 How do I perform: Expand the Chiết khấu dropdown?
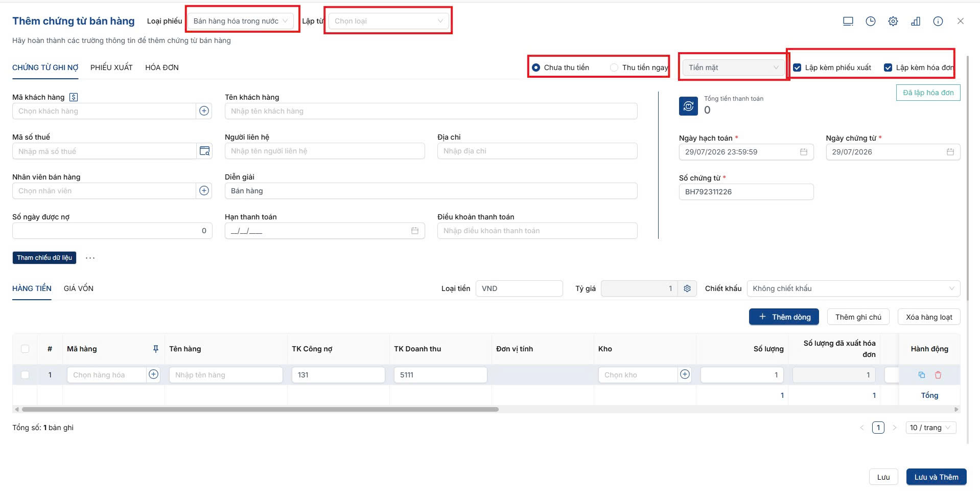[853, 288]
